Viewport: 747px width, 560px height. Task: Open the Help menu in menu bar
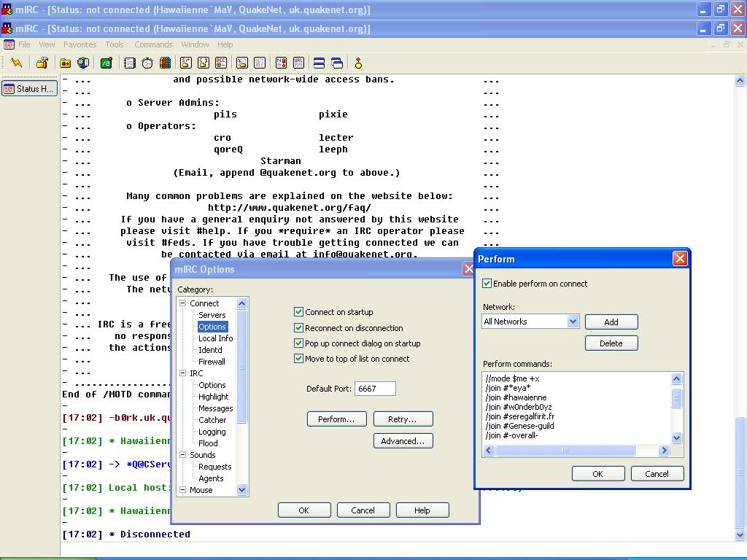pyautogui.click(x=225, y=44)
